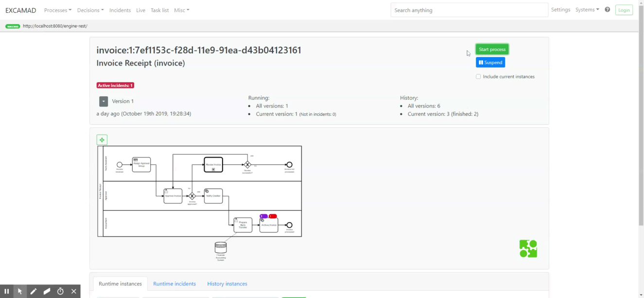This screenshot has height=298, width=644.
Task: Enable Include current instances checkbox
Action: 478,77
